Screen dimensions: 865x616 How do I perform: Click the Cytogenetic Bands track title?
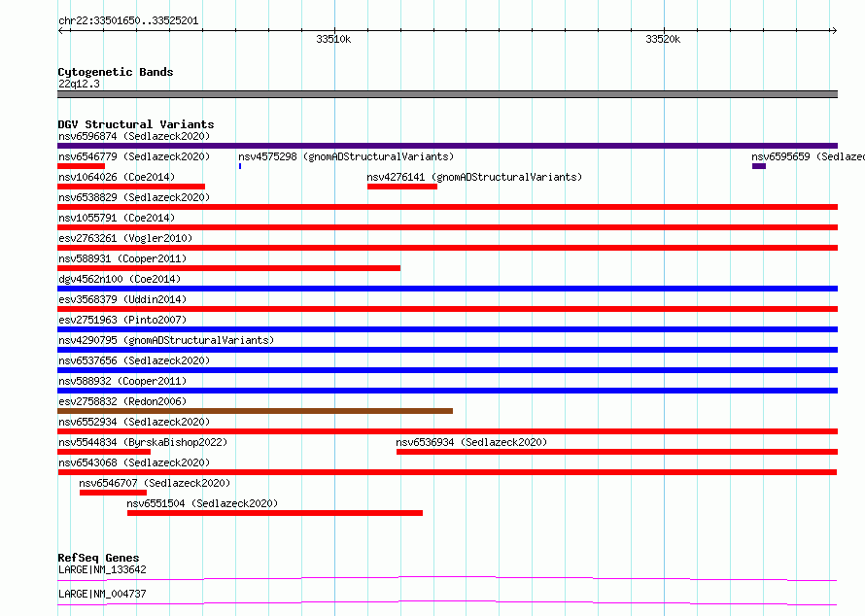pyautogui.click(x=116, y=72)
